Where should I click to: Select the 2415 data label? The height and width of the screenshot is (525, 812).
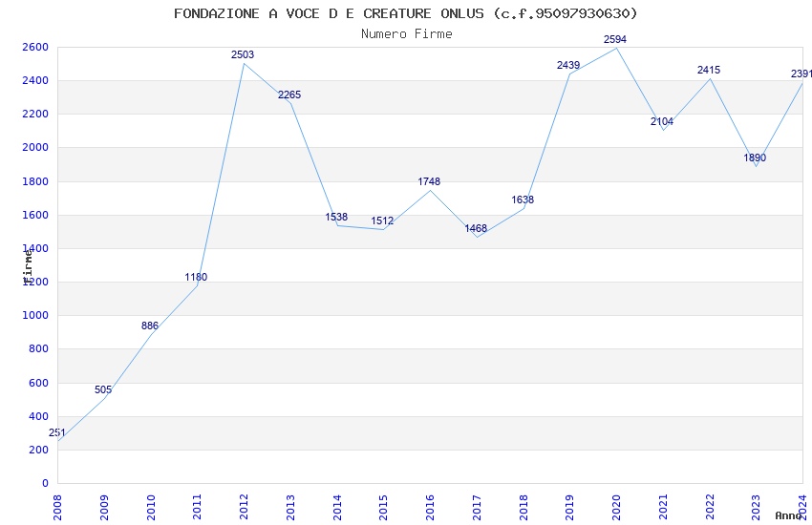coord(709,70)
